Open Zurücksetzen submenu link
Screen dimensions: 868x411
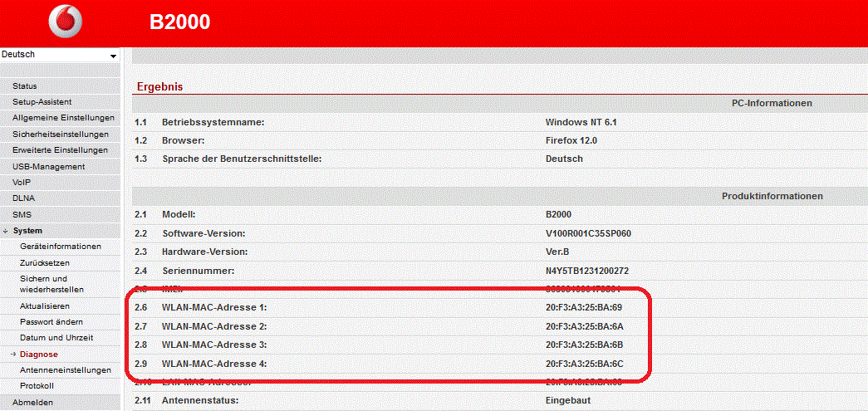click(44, 262)
